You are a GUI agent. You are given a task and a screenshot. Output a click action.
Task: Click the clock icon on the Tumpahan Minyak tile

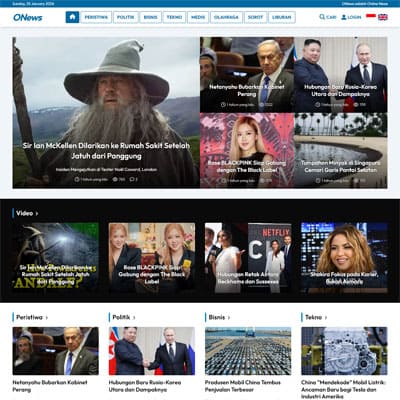pos(318,181)
